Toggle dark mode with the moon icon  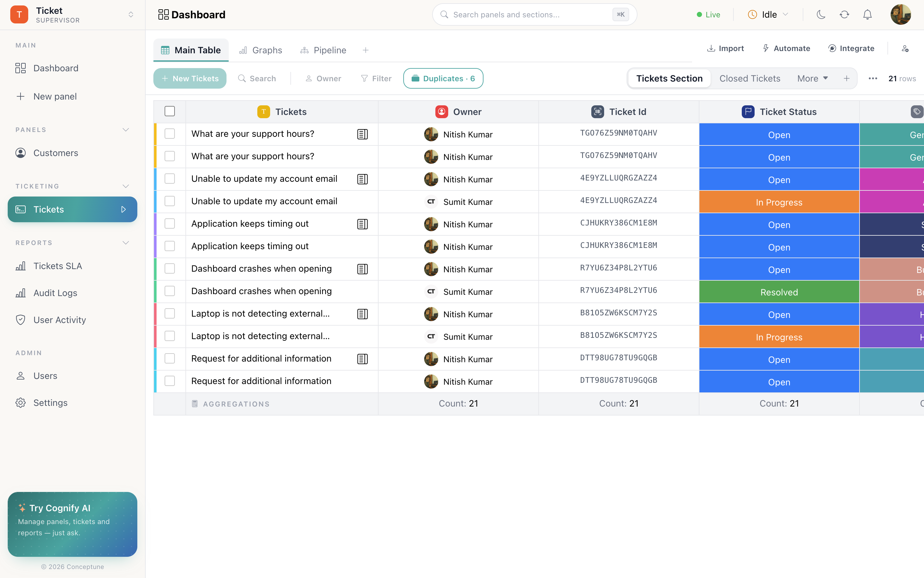(x=821, y=14)
